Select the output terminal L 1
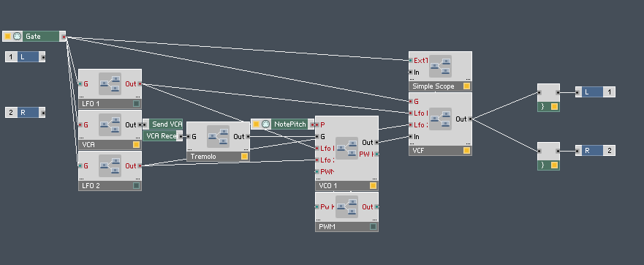Screen dimensions: 644x265 [595, 92]
